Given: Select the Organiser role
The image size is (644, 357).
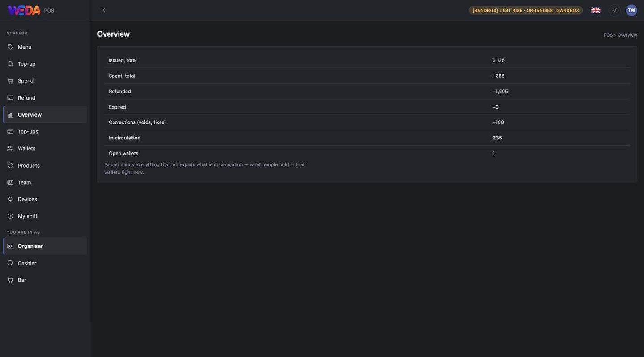Looking at the screenshot, I should [45, 246].
